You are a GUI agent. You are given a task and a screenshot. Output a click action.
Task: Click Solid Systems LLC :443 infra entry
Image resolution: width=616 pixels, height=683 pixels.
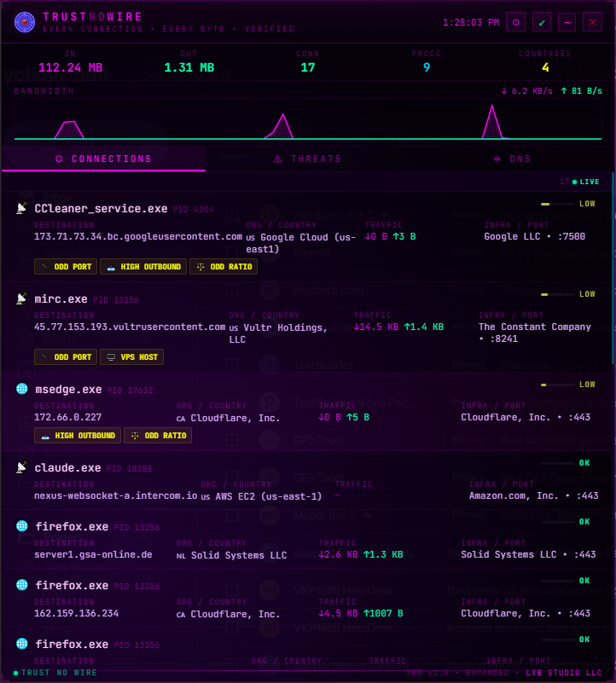click(528, 554)
